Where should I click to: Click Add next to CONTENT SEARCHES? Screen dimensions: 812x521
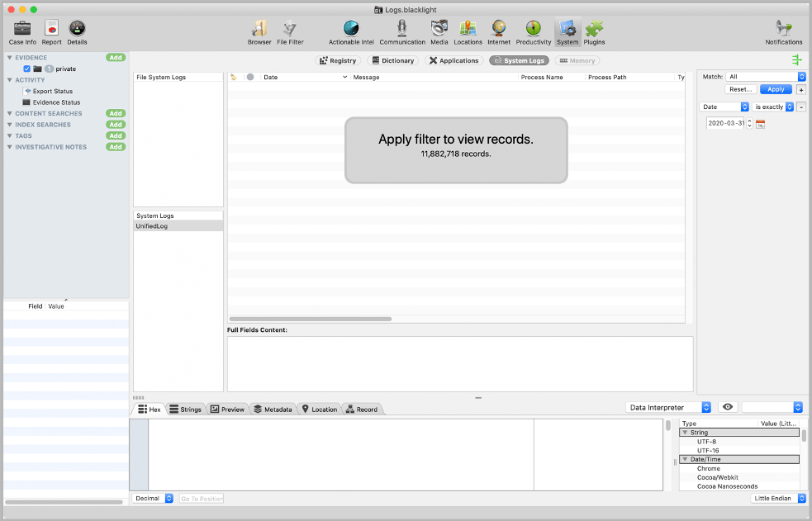pyautogui.click(x=116, y=113)
